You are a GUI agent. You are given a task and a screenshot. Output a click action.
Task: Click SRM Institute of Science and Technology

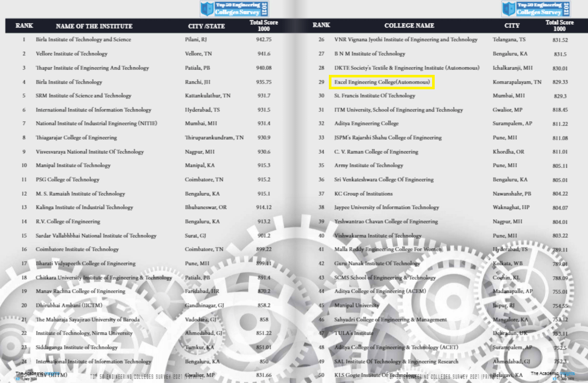84,95
